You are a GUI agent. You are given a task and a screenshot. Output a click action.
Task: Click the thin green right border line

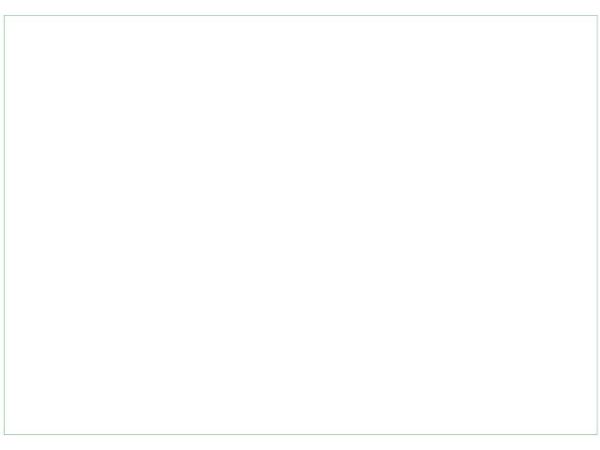click(x=597, y=225)
